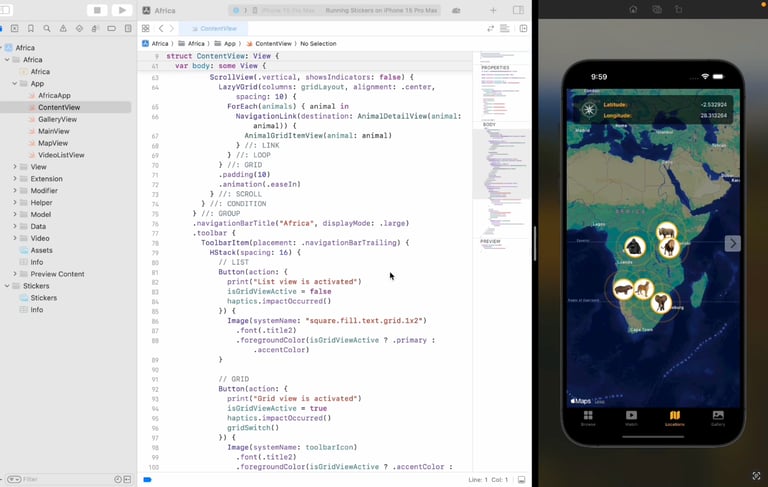Open the AfricaApp file
Viewport: 768px width, 487px height.
[x=54, y=96]
